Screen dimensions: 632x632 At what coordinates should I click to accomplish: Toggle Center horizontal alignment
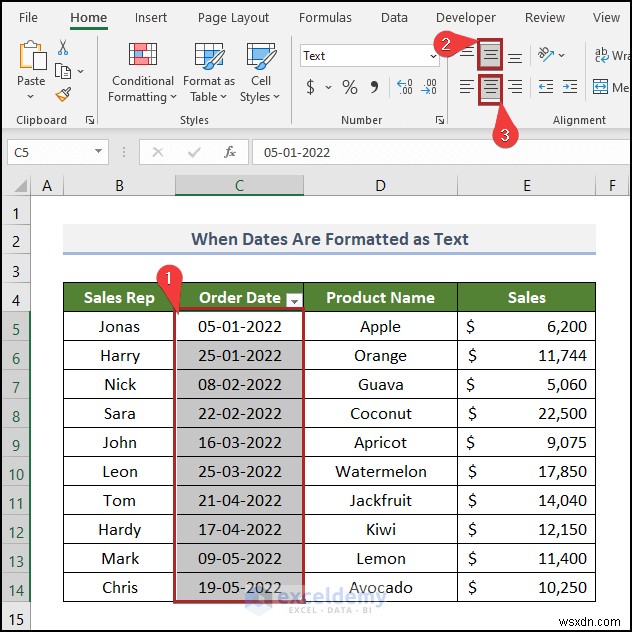click(x=491, y=88)
